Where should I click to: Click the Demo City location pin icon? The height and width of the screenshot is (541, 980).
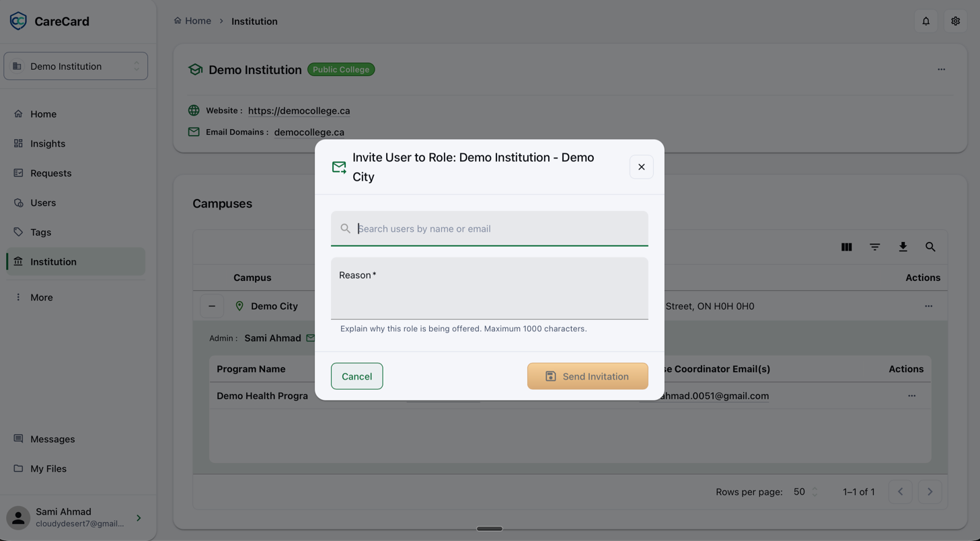[x=239, y=306]
